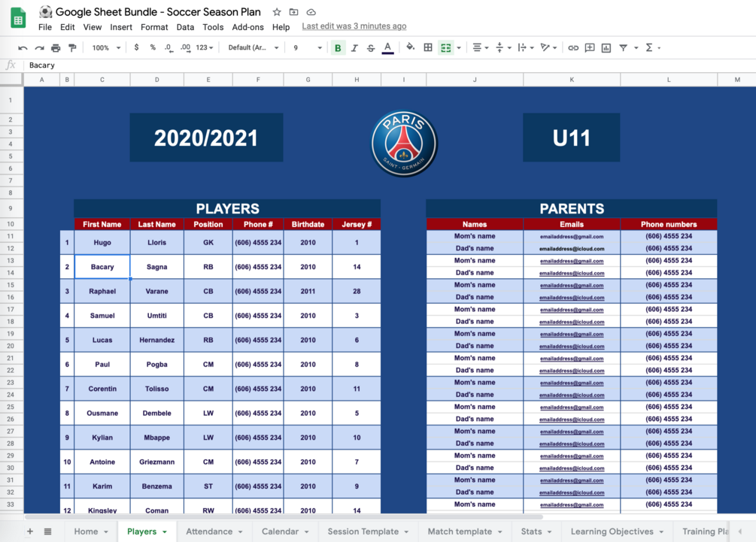Print the spreadsheet using the printer icon
The image size is (756, 542).
(x=56, y=47)
